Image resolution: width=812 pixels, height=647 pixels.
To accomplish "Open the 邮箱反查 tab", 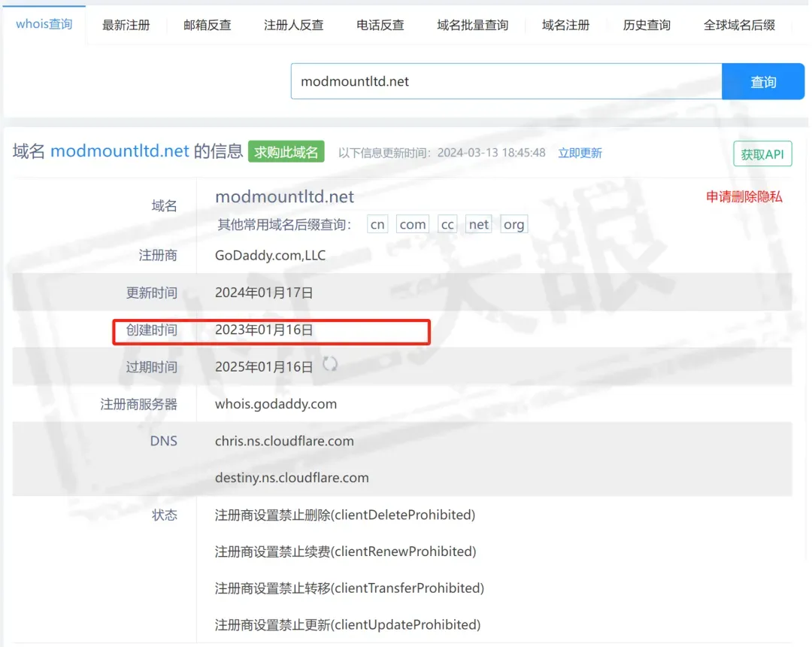I will pyautogui.click(x=208, y=25).
